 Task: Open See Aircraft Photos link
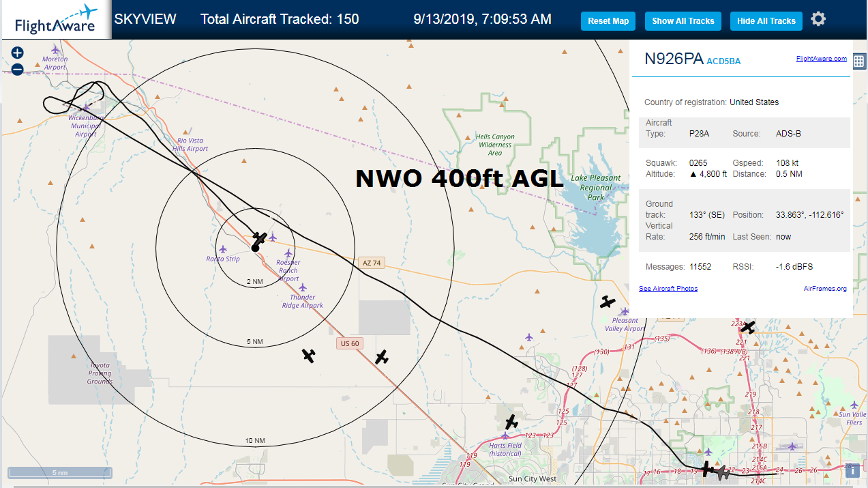tap(668, 289)
